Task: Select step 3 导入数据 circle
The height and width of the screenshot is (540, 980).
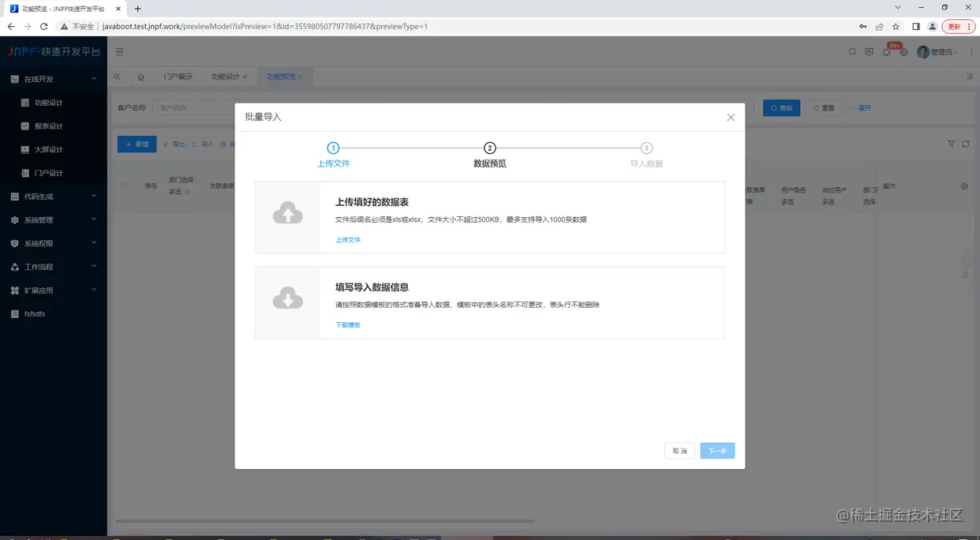Action: [646, 148]
